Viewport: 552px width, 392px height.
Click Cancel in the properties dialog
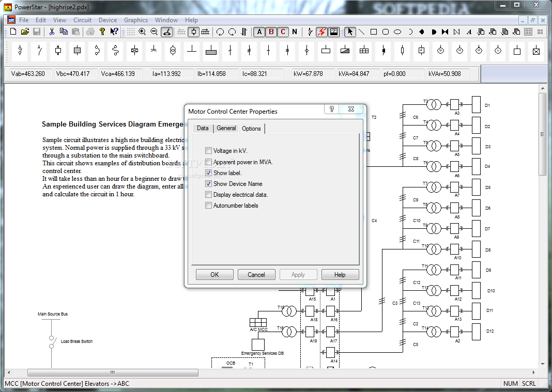click(x=256, y=274)
